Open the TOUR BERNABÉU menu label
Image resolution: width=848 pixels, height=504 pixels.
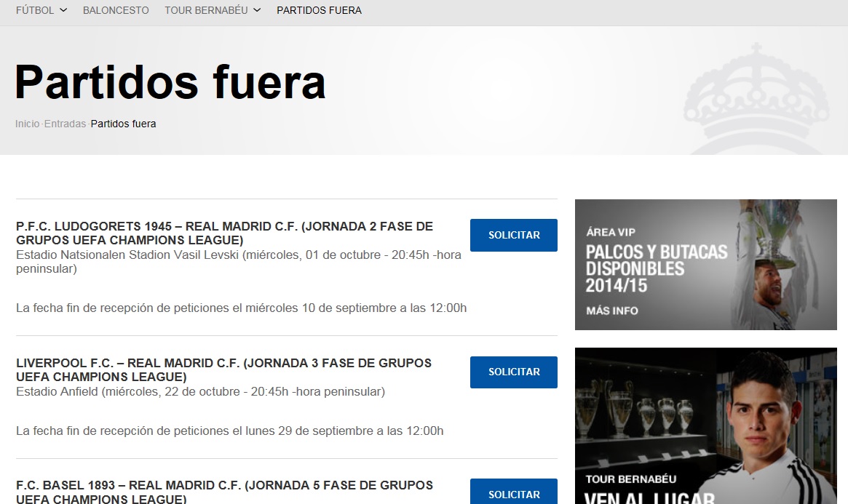click(206, 10)
